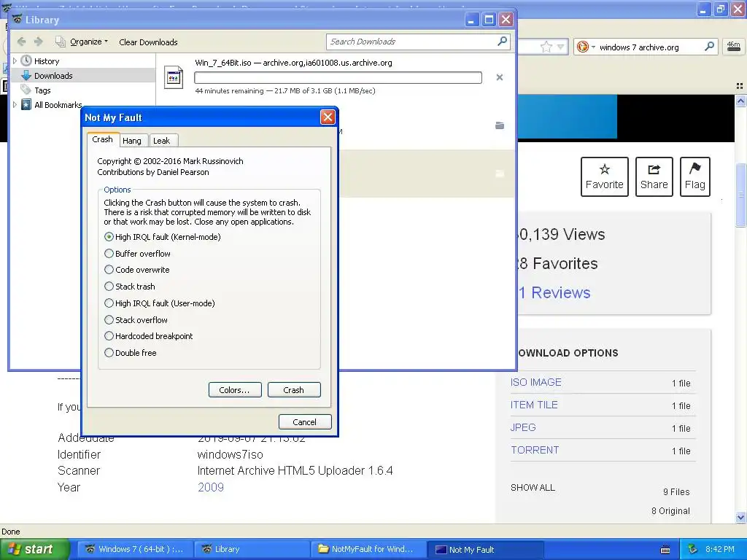Click SHOW ALL download files
Image resolution: width=747 pixels, height=560 pixels.
tap(533, 488)
